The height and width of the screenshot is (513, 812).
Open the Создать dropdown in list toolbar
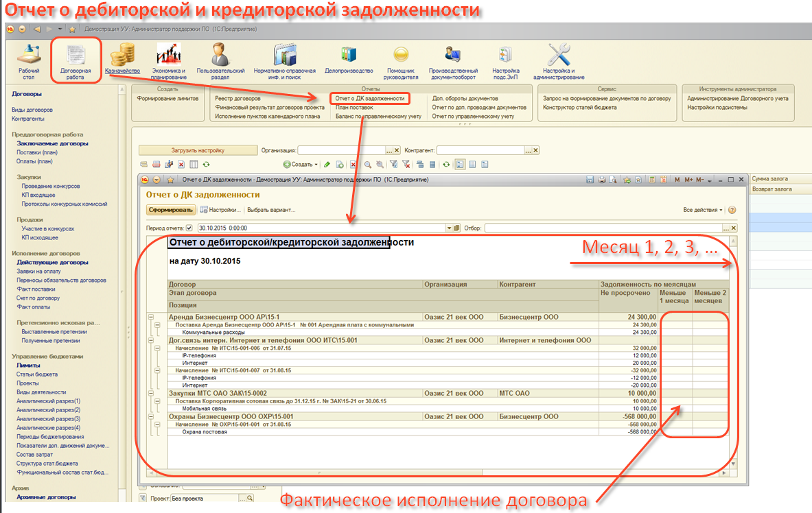[301, 165]
